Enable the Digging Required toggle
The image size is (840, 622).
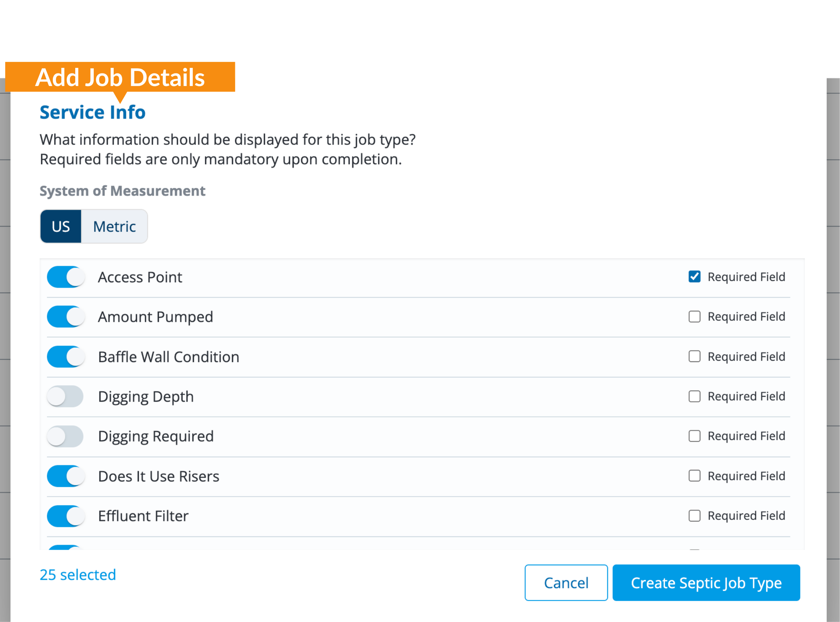click(x=65, y=436)
